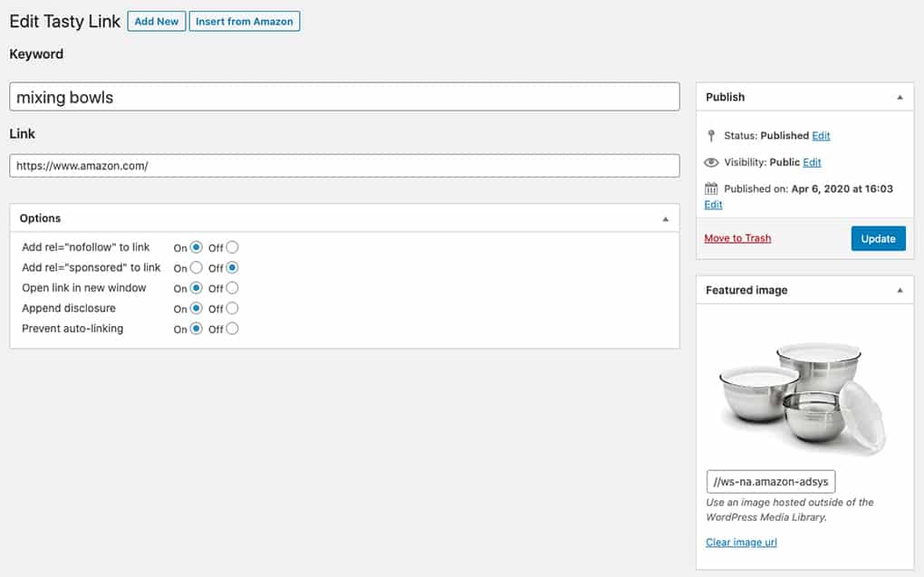Click the Published on calendar icon

pyautogui.click(x=711, y=188)
